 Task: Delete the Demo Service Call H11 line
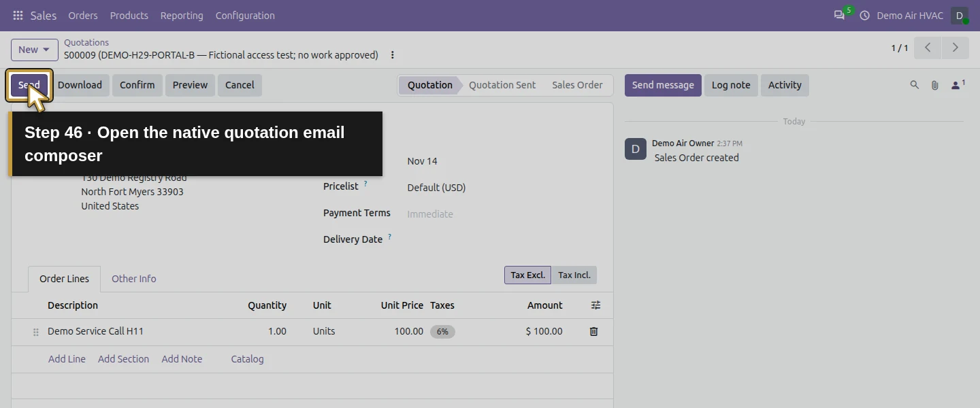[593, 331]
